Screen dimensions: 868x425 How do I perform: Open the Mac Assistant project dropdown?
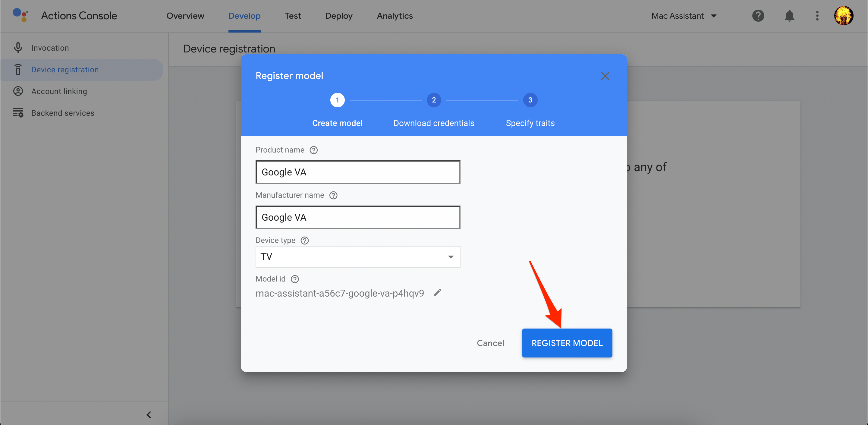684,16
